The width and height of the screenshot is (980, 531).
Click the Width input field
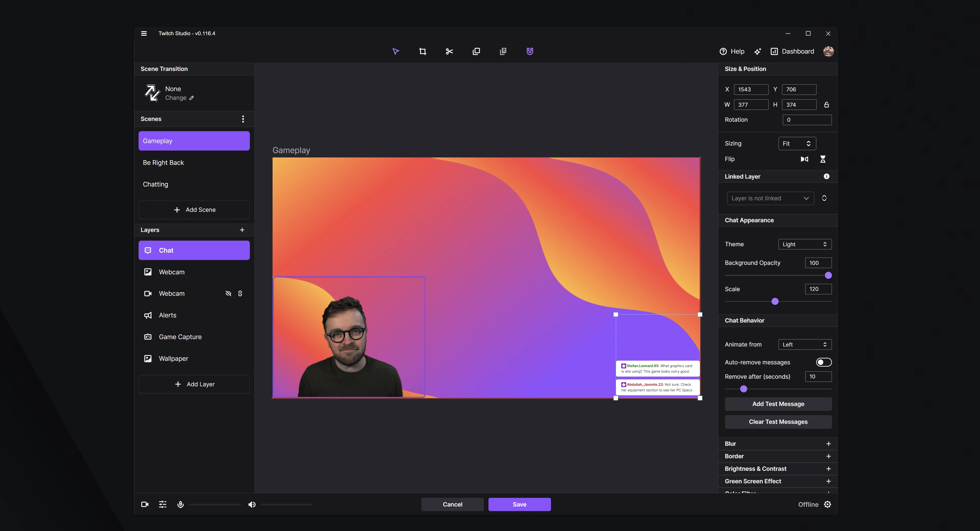pos(751,105)
